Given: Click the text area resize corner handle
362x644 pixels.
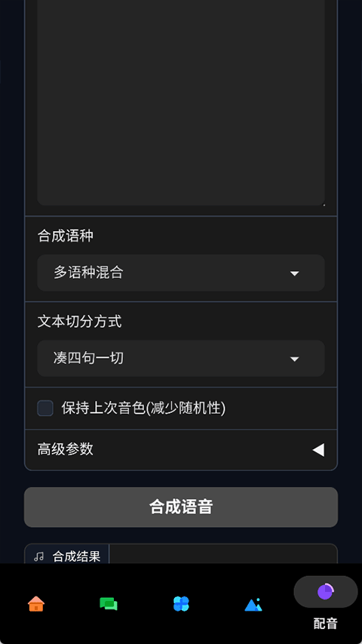Looking at the screenshot, I should pos(324,205).
